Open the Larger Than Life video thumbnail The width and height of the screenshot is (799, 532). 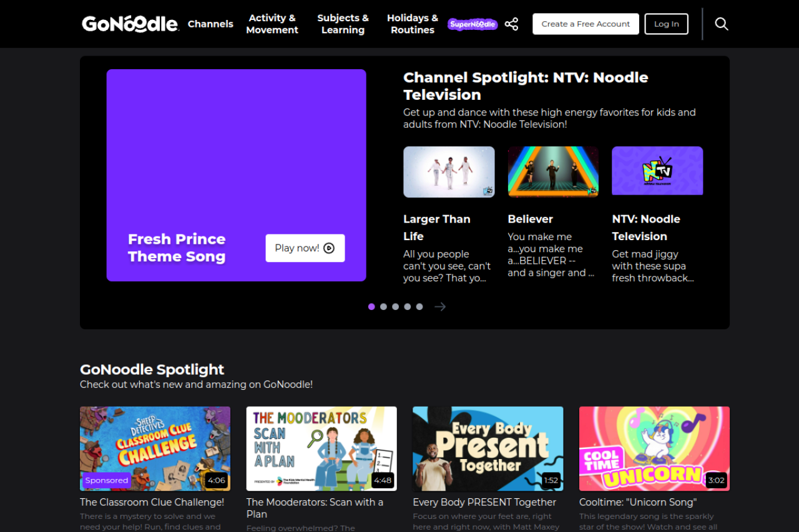point(449,172)
